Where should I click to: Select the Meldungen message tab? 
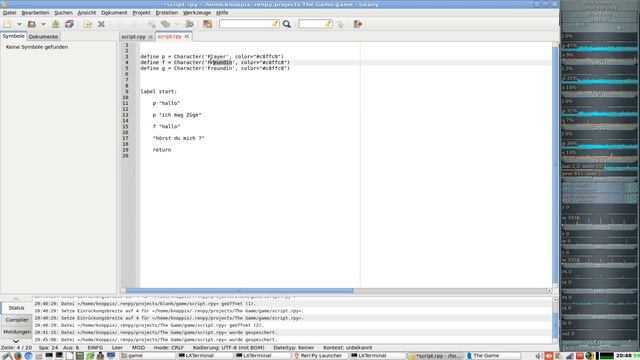pyautogui.click(x=17, y=332)
